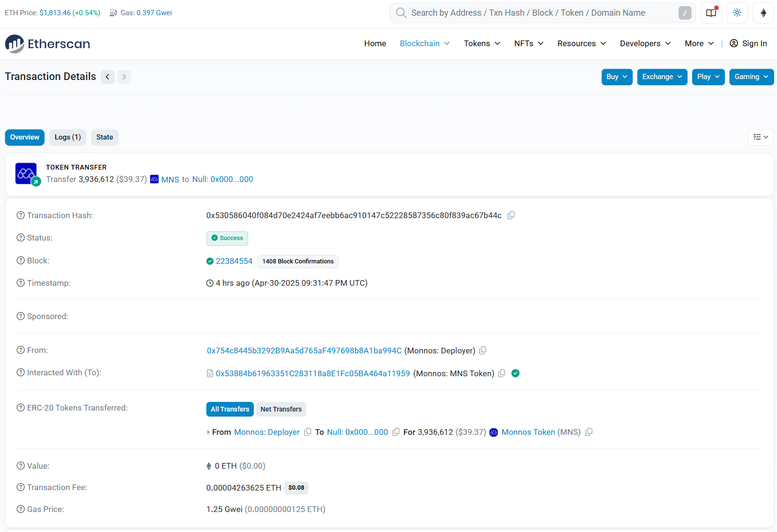This screenshot has height=532, width=777.
Task: Expand the Play dropdown button
Action: (708, 77)
